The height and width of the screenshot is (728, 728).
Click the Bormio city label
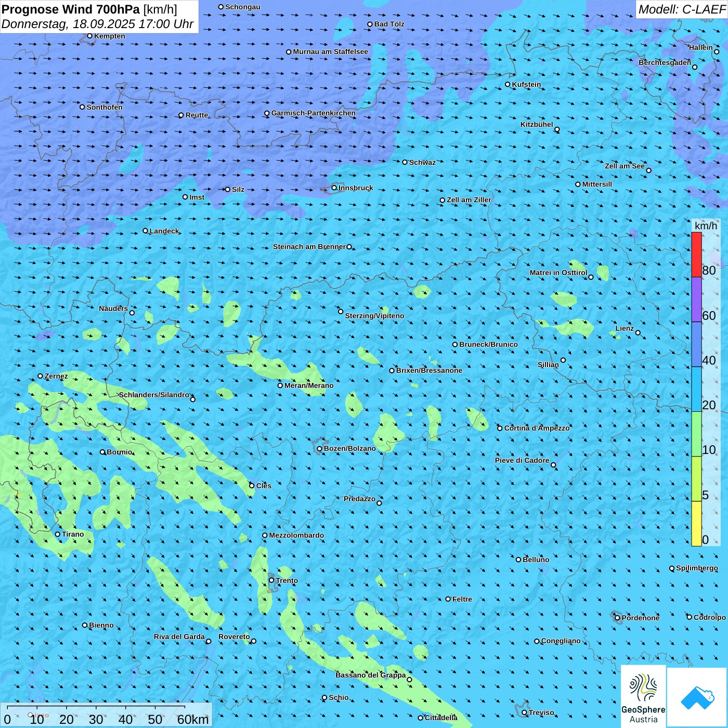(119, 452)
